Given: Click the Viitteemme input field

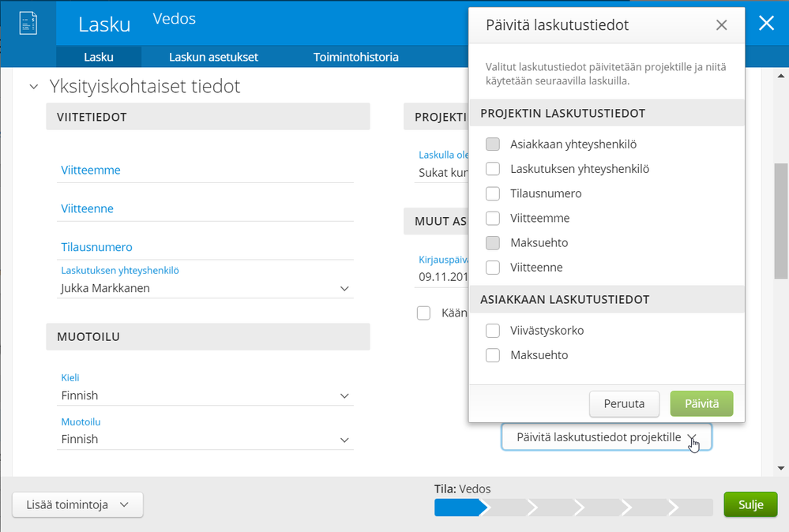Looking at the screenshot, I should [x=205, y=170].
